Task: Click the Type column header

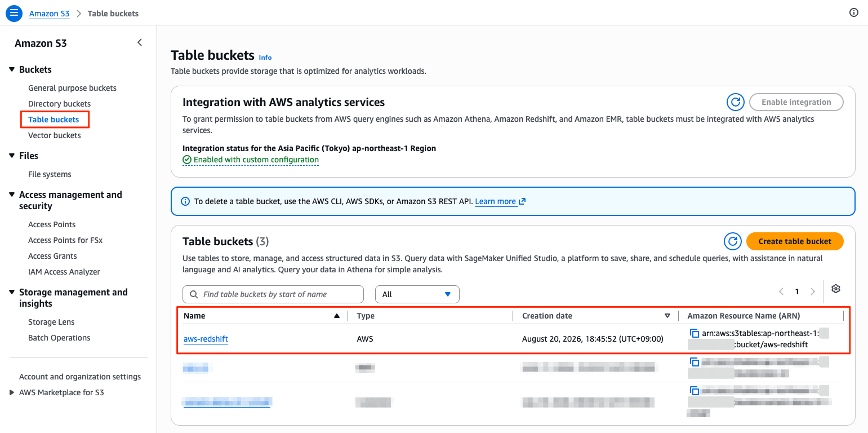Action: click(366, 316)
